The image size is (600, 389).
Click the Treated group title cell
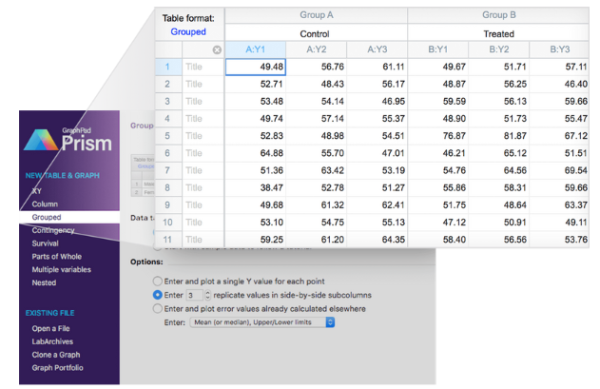[x=499, y=34]
